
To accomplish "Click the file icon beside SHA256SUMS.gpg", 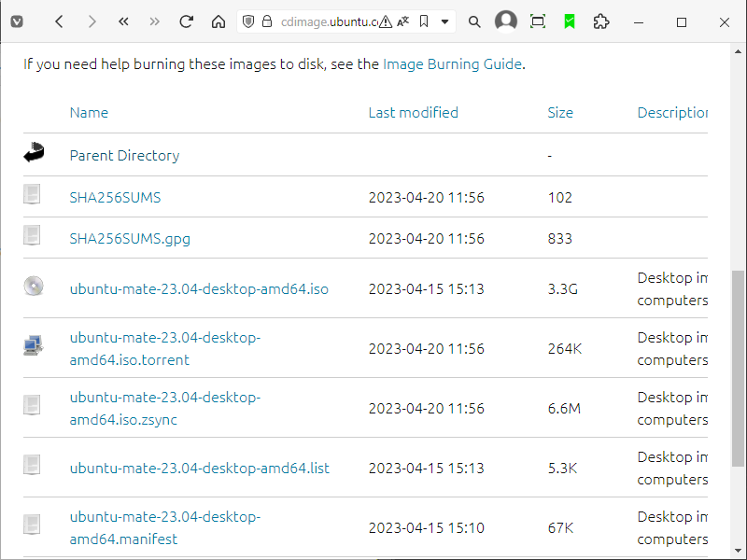I will [x=32, y=235].
